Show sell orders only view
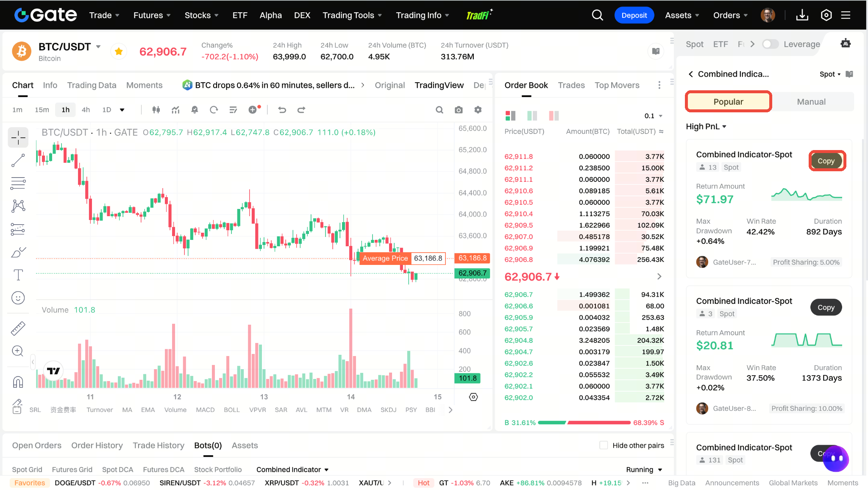Image resolution: width=868 pixels, height=490 pixels. (x=554, y=116)
